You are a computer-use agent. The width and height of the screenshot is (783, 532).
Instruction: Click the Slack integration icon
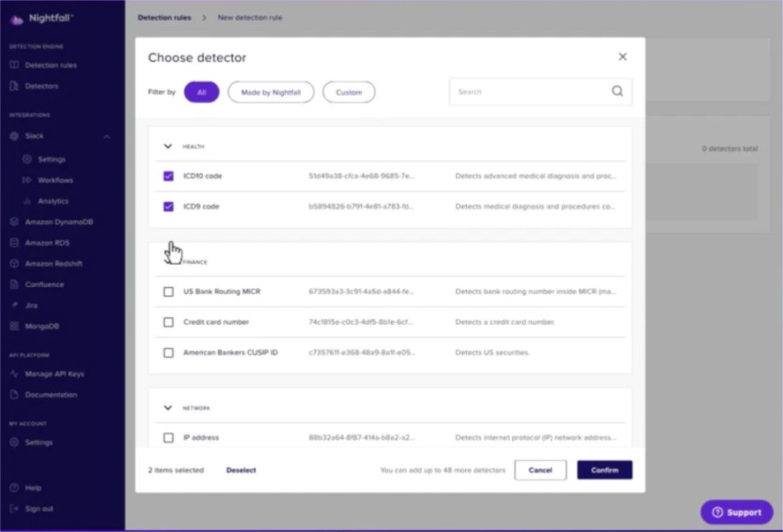(x=14, y=136)
